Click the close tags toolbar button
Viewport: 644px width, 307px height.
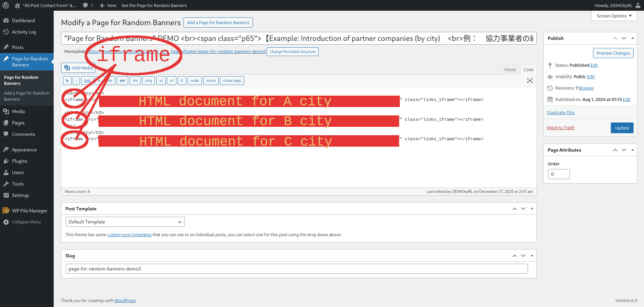click(x=232, y=81)
